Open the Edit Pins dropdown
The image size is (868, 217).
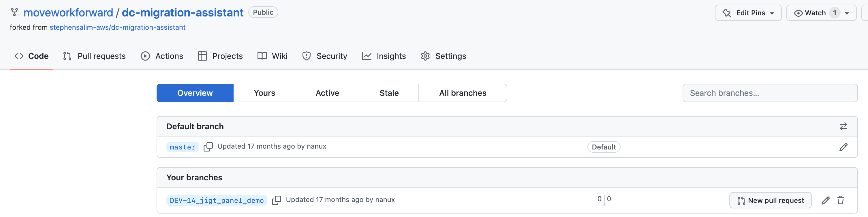click(x=748, y=13)
